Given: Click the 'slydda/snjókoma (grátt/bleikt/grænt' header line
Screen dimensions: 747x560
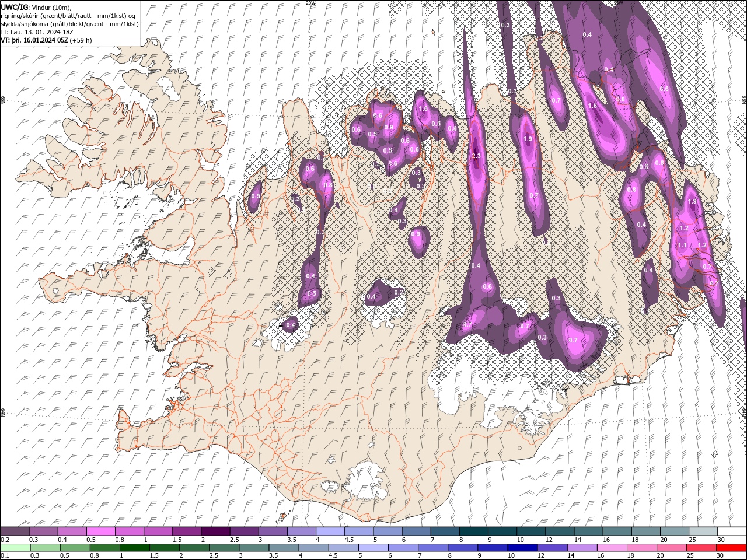Looking at the screenshot, I should click(x=70, y=23).
